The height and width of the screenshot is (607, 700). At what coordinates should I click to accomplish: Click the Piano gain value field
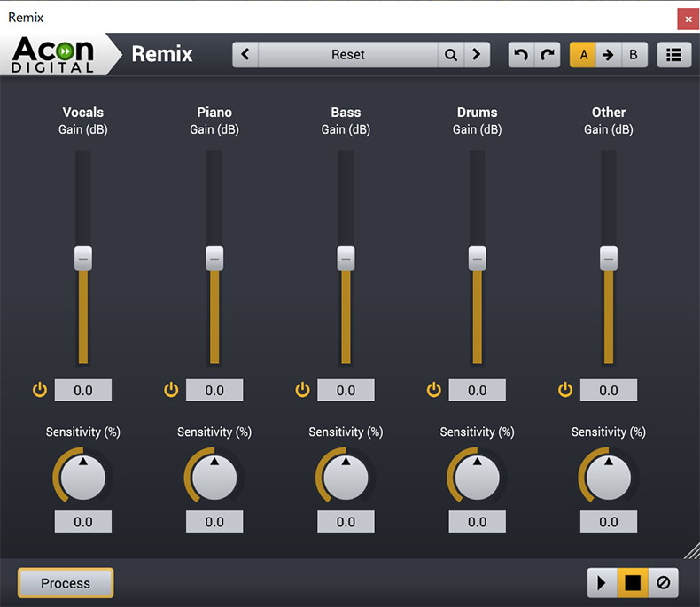[x=214, y=390]
